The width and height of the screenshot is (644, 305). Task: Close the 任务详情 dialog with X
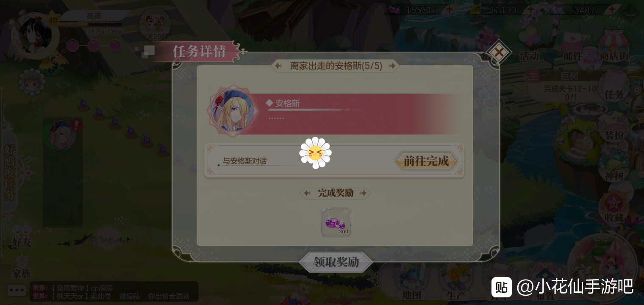(500, 53)
